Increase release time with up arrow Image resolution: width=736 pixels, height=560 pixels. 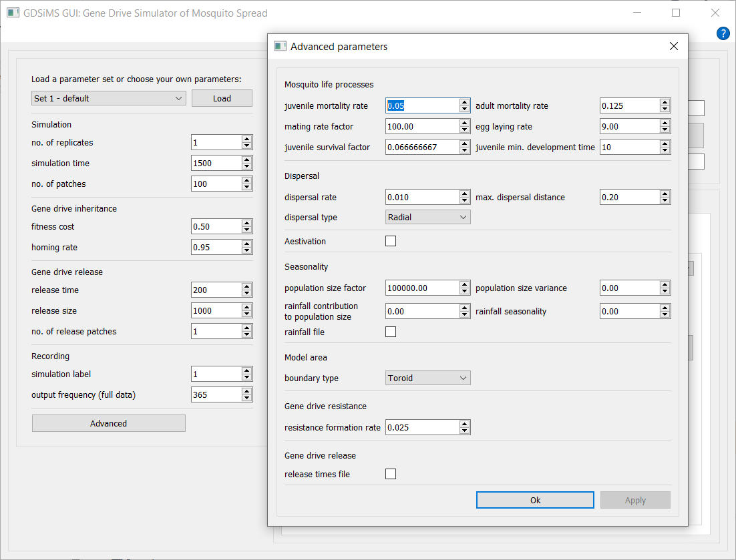click(x=247, y=286)
